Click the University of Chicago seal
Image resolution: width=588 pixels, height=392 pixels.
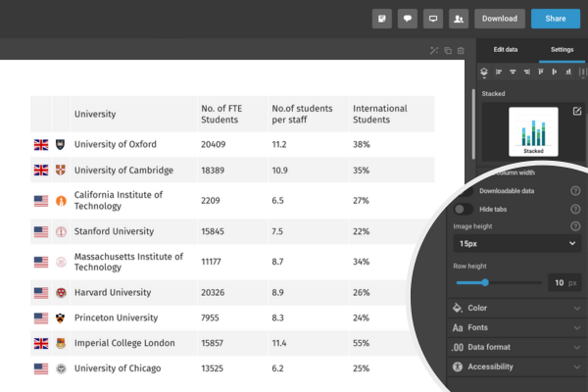(x=61, y=368)
